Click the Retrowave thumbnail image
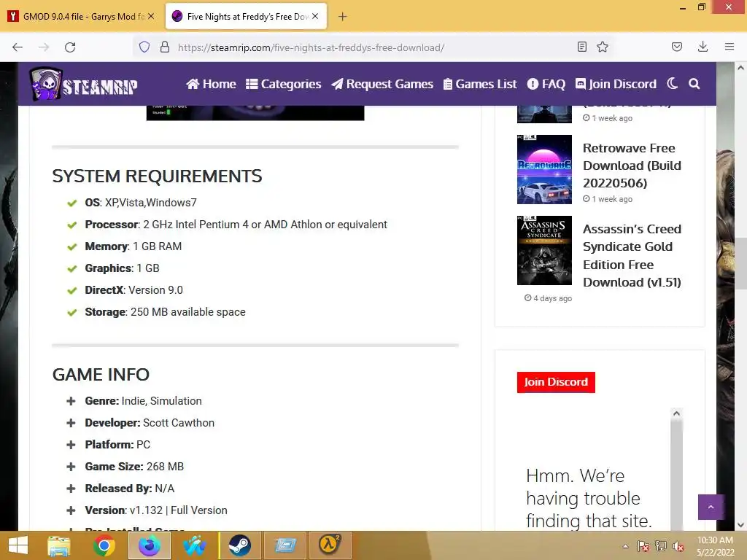The height and width of the screenshot is (560, 747). pos(544,169)
